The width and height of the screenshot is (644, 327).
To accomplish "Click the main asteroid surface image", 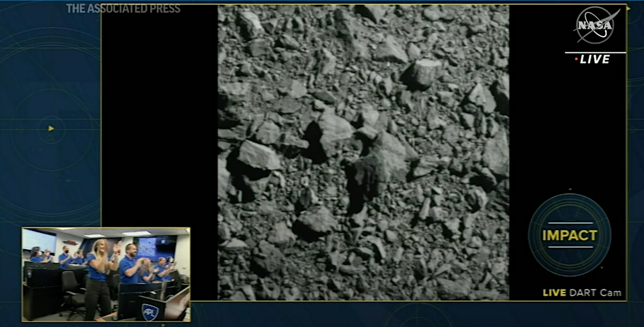I will click(x=363, y=152).
